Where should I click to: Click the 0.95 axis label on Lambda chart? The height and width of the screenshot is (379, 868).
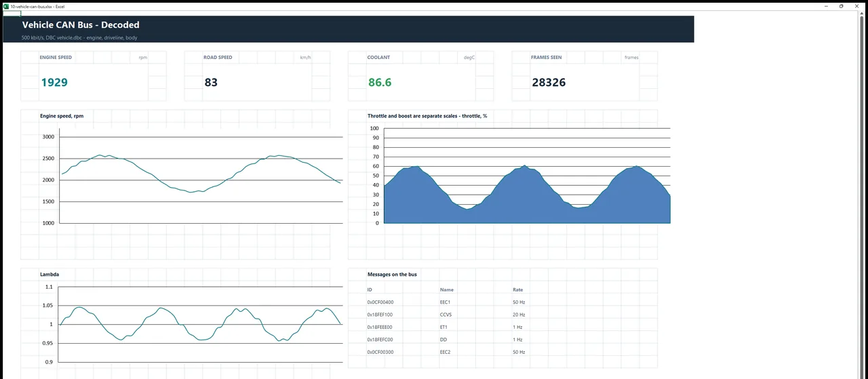click(47, 343)
